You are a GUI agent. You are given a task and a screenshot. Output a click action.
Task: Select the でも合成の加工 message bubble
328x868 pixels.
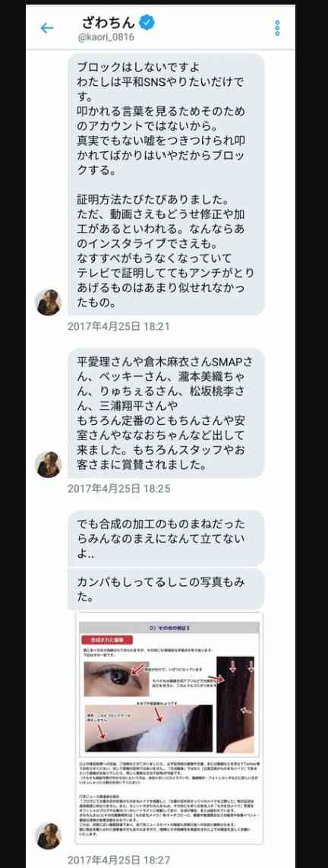pos(166,537)
